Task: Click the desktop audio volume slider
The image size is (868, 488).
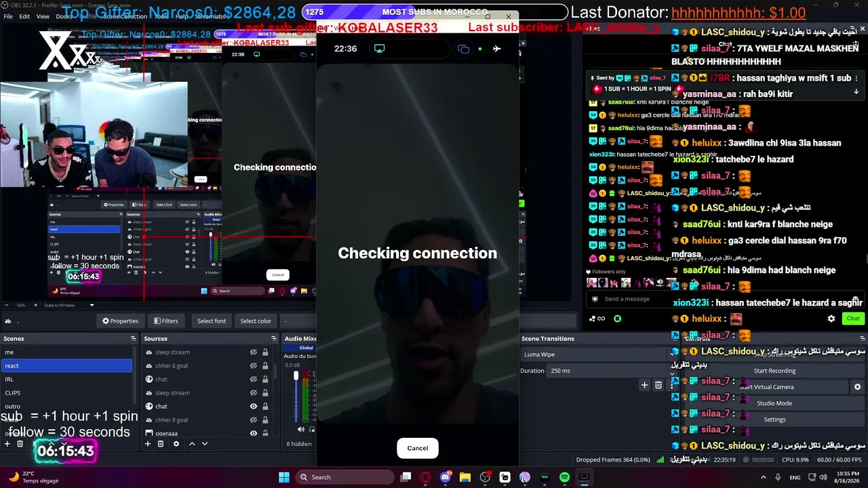Action: 296,395
